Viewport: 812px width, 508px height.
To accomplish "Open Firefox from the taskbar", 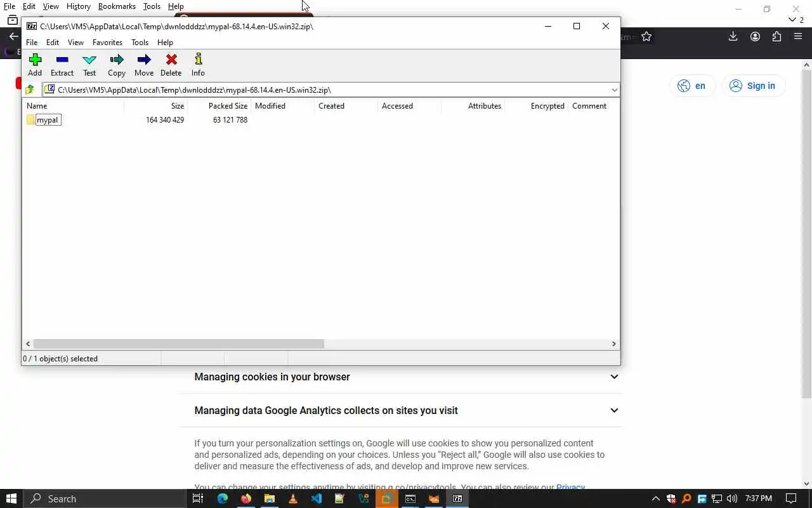I will [x=246, y=498].
